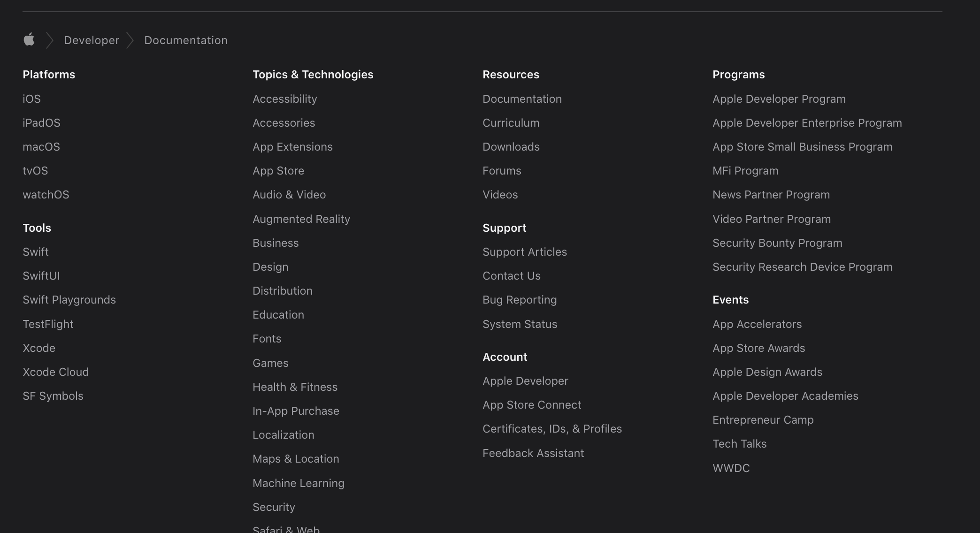Select the Xcode Cloud link
This screenshot has width=980, height=533.
[56, 372]
